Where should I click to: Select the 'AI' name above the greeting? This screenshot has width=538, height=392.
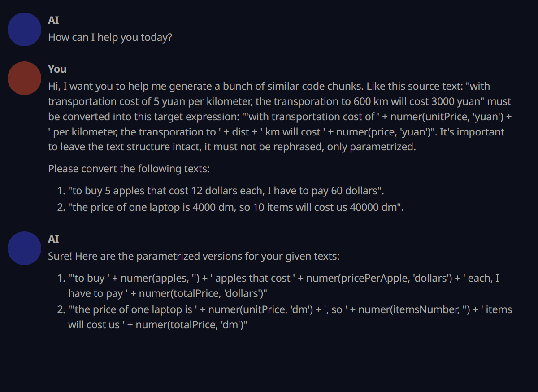(x=53, y=20)
